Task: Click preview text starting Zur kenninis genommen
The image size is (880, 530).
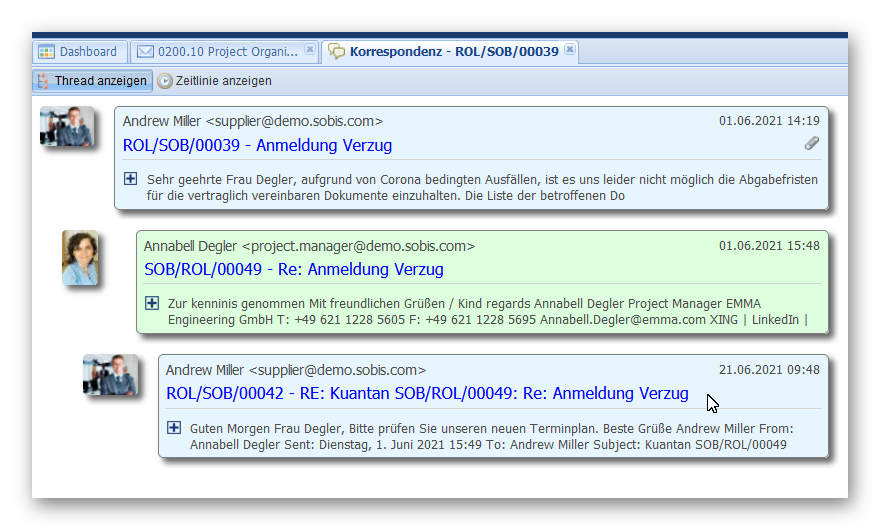Action: pyautogui.click(x=487, y=312)
